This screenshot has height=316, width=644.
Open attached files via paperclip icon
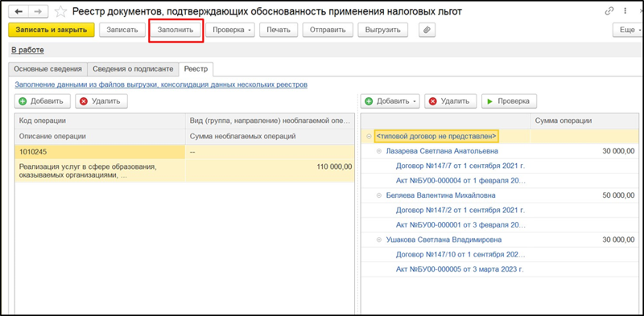[427, 30]
